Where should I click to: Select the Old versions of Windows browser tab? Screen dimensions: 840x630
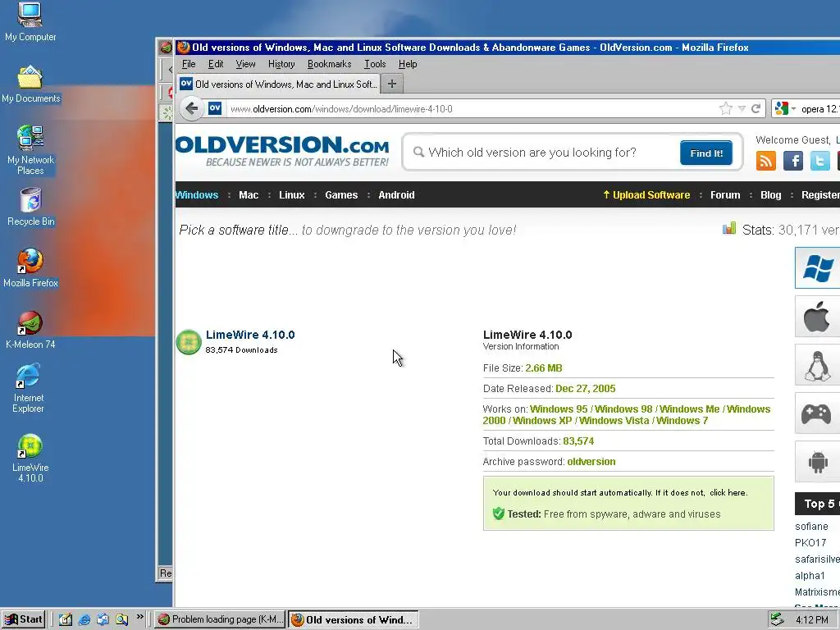pyautogui.click(x=279, y=84)
